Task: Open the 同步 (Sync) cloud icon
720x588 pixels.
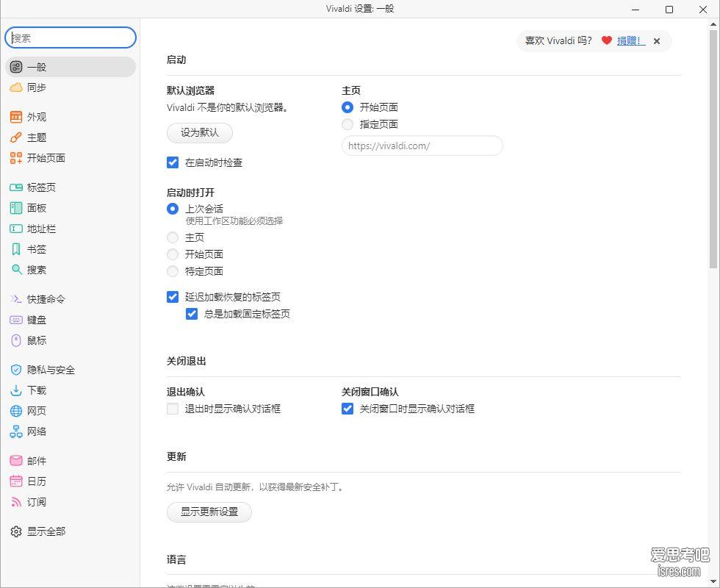Action: coord(16,87)
